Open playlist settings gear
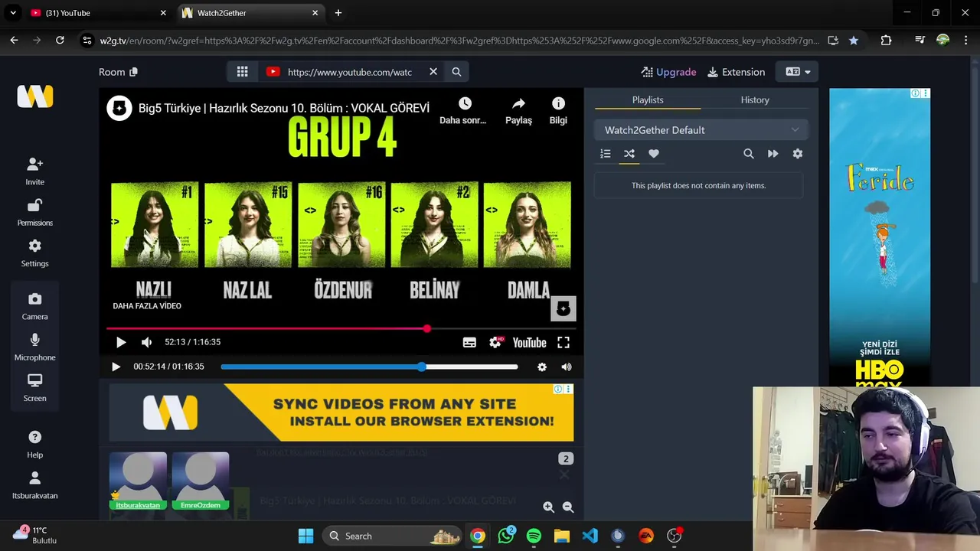The width and height of the screenshot is (980, 551). pyautogui.click(x=798, y=154)
